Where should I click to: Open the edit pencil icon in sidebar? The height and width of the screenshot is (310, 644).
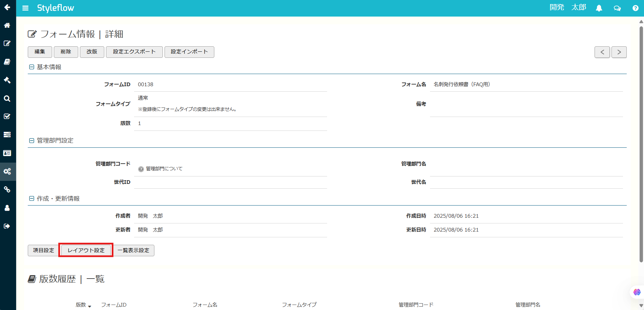7,43
